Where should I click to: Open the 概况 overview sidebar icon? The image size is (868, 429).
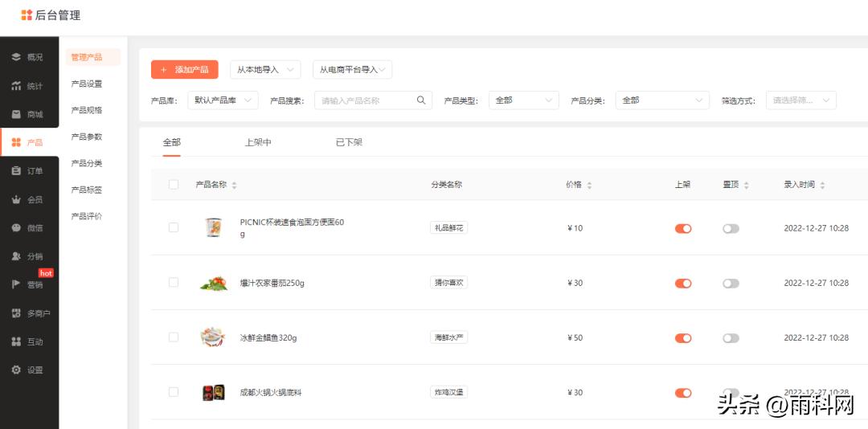(16, 57)
